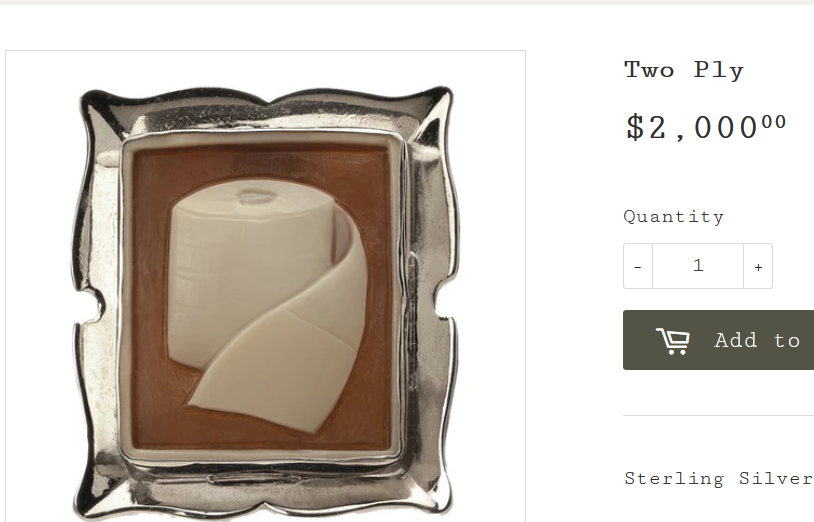Click the divider line below the cart button

click(718, 415)
